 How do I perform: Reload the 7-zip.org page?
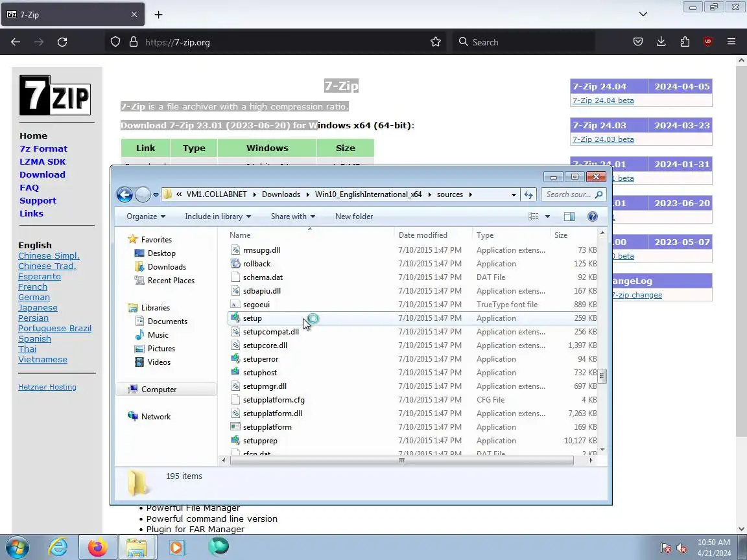(x=62, y=42)
